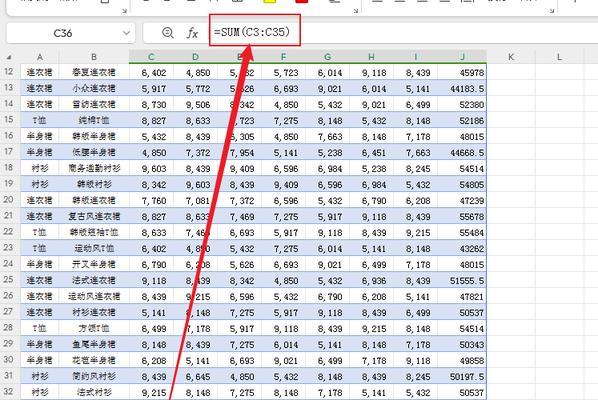Viewport: 598px width, 400px height.
Task: Select column G header
Action: point(327,57)
